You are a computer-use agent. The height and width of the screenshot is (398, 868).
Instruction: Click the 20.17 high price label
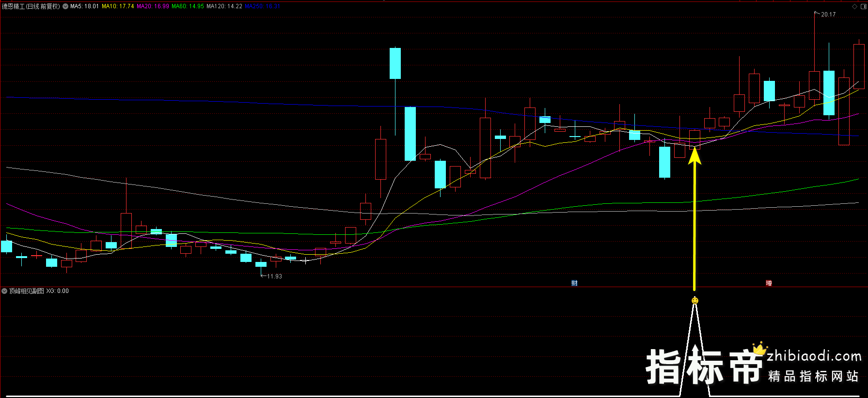(x=828, y=15)
